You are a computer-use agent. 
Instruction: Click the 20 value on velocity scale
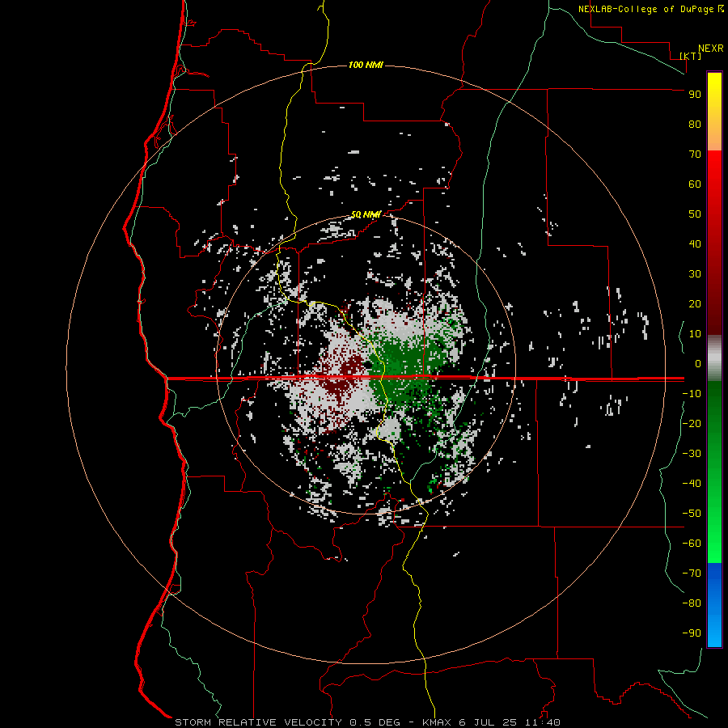[x=695, y=303]
